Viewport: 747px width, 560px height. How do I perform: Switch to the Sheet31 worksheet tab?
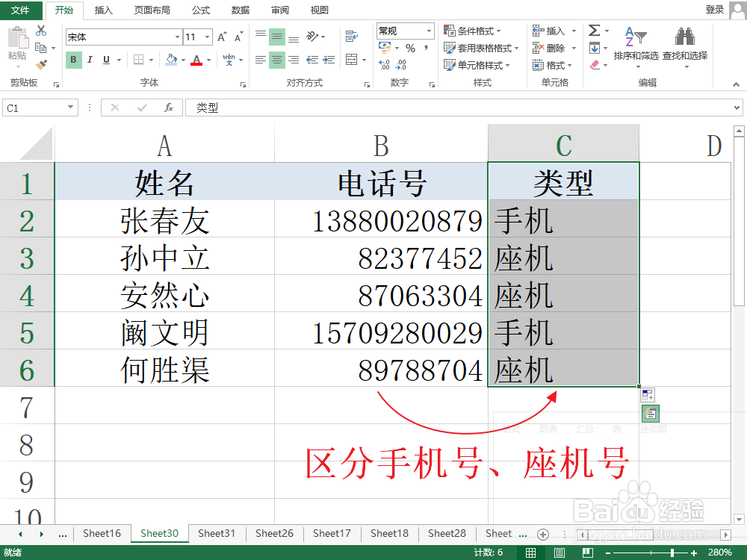(217, 533)
